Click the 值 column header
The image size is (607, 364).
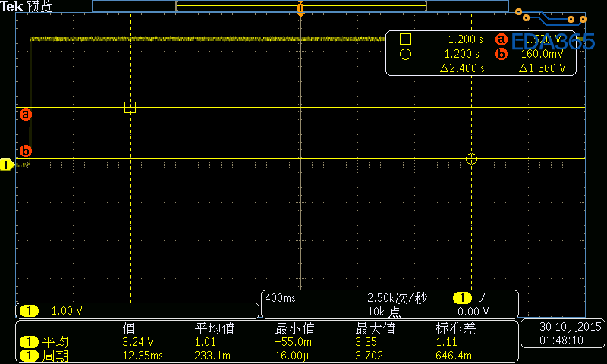(x=129, y=329)
